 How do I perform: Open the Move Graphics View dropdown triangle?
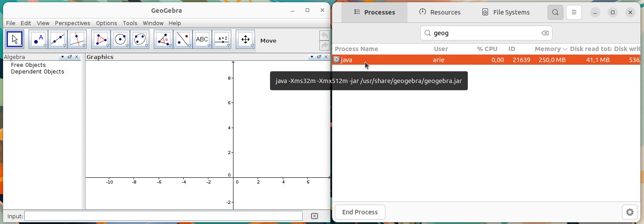[252, 45]
